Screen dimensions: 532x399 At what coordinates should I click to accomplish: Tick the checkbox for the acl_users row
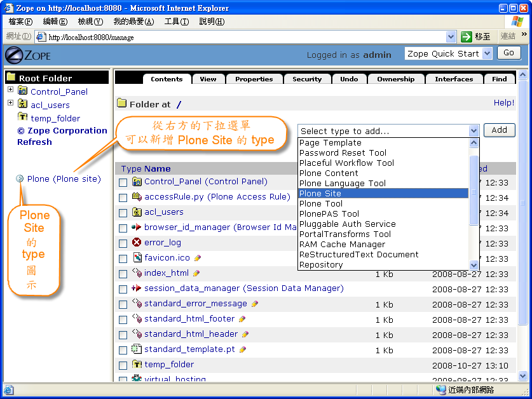[123, 213]
